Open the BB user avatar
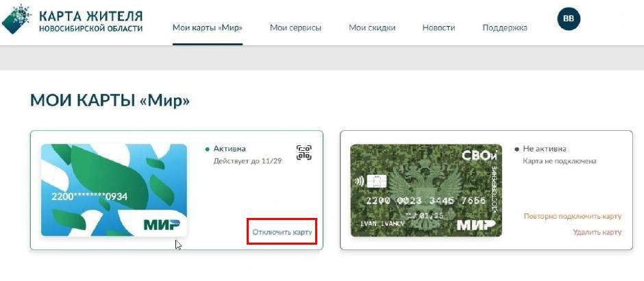This screenshot has width=644, height=281. click(569, 19)
